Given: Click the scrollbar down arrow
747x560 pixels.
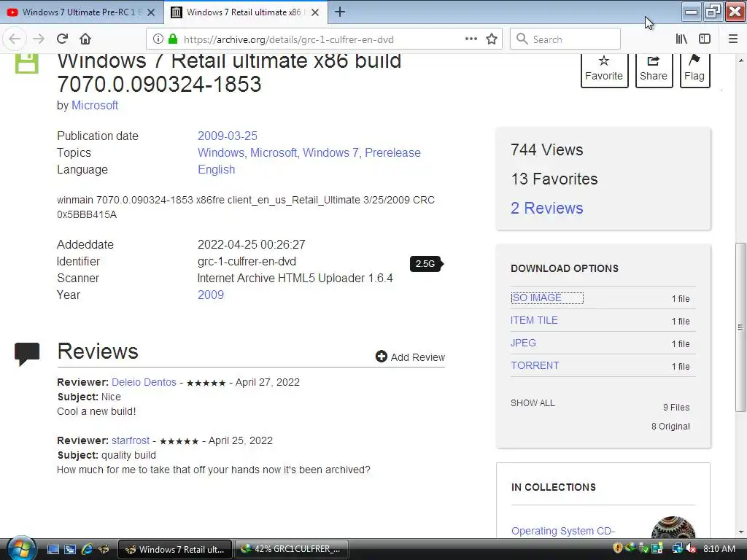Looking at the screenshot, I should pos(740,532).
